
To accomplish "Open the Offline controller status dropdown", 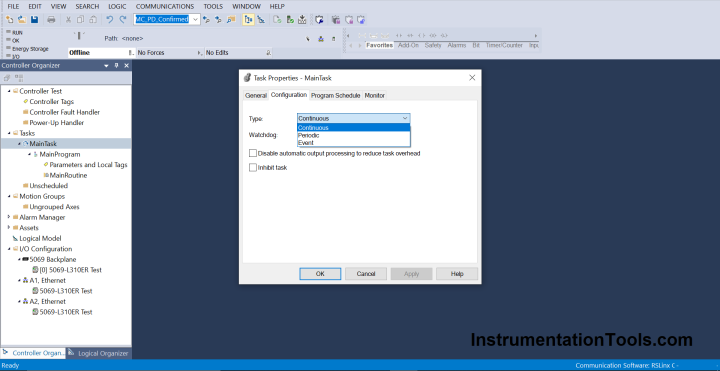I will point(131,53).
